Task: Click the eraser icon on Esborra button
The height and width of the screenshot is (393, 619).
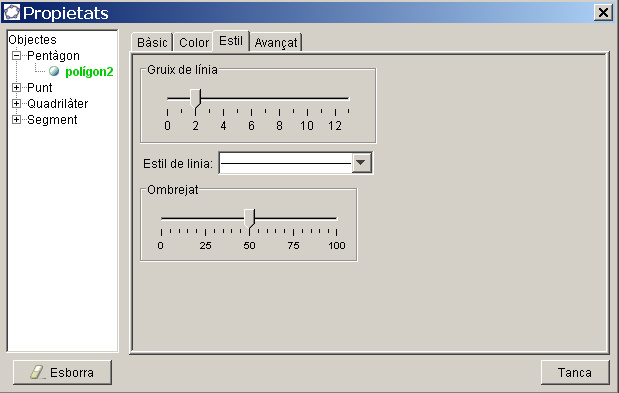Action: pos(37,372)
